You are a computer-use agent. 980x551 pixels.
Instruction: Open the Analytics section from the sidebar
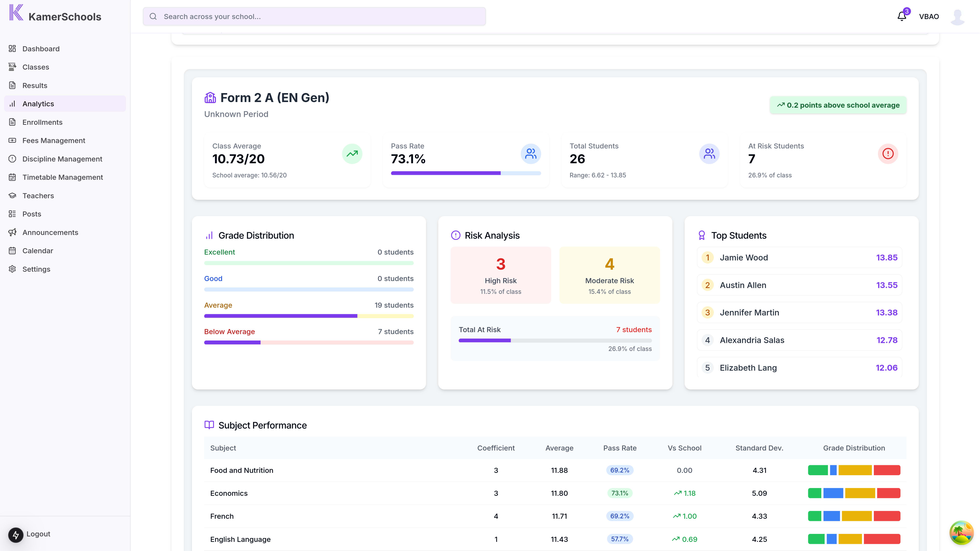tap(38, 103)
